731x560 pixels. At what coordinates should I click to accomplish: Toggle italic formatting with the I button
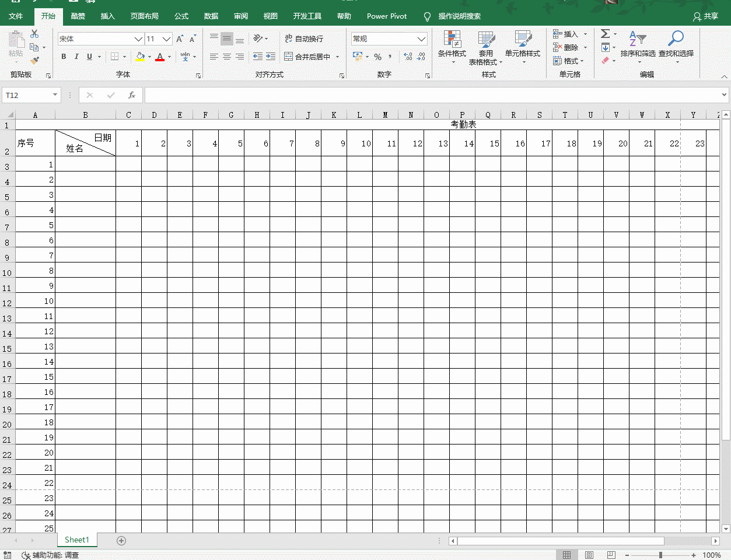coord(76,57)
